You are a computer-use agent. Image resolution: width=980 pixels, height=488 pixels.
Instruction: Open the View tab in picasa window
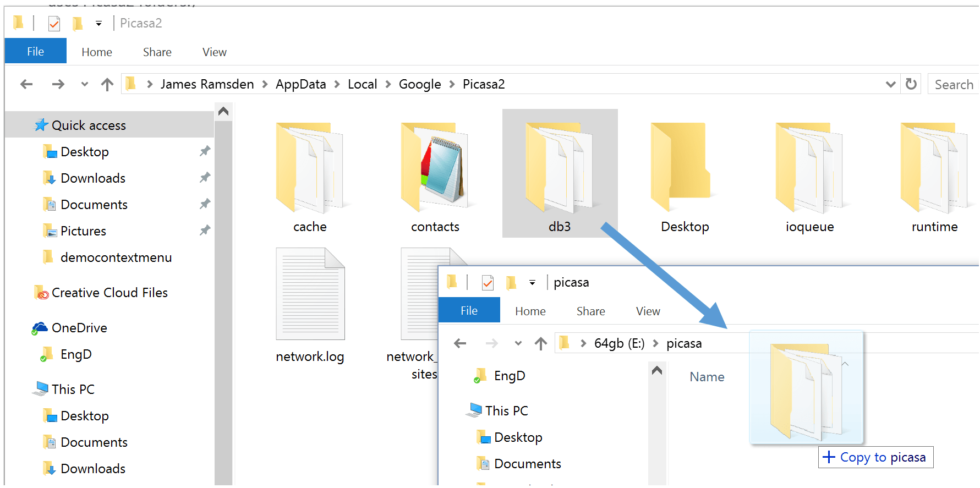tap(648, 311)
